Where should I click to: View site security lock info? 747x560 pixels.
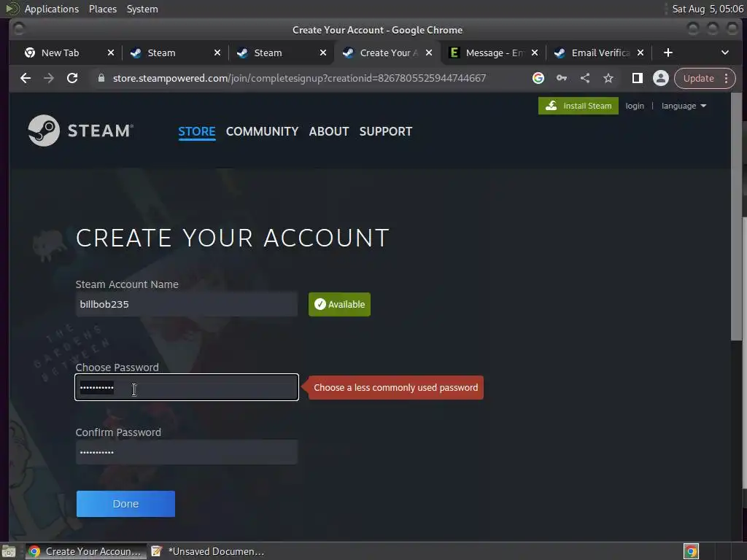pos(101,78)
